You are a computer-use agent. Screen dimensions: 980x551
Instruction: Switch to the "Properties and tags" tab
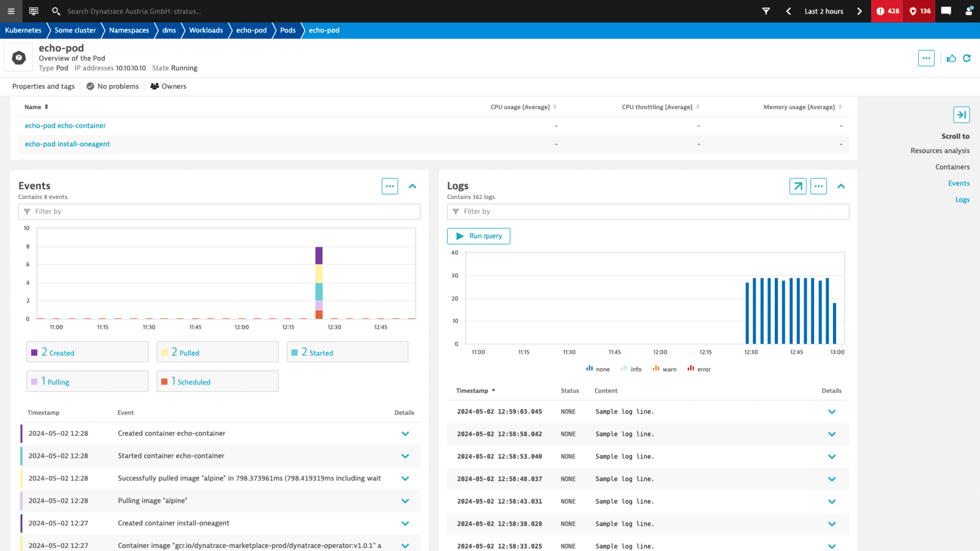point(43,86)
